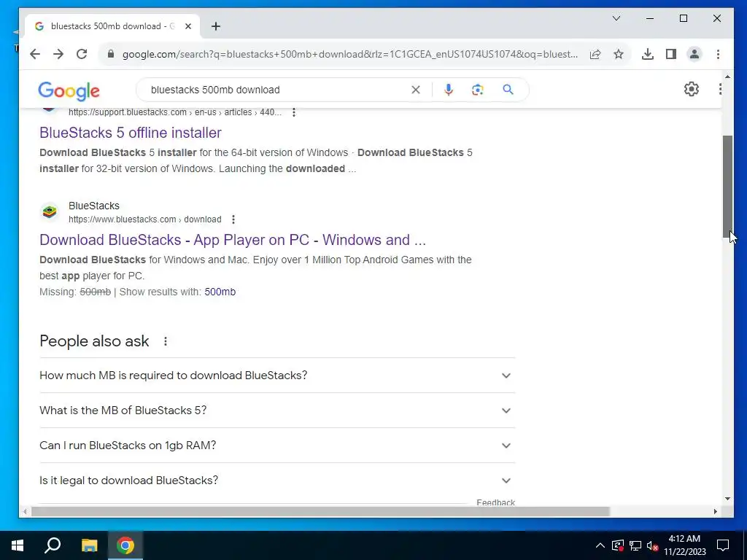Image resolution: width=747 pixels, height=560 pixels.
Task: Click the BlueStacks site favicon
Action: tap(49, 212)
